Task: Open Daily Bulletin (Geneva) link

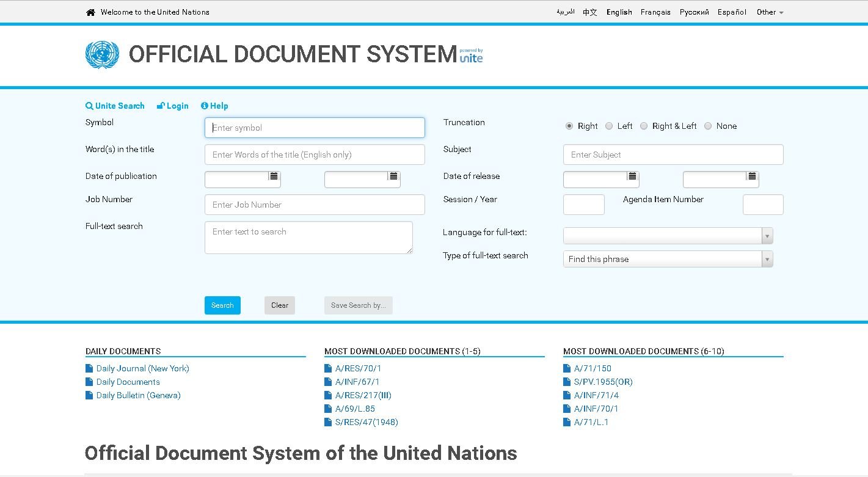Action: (x=139, y=395)
